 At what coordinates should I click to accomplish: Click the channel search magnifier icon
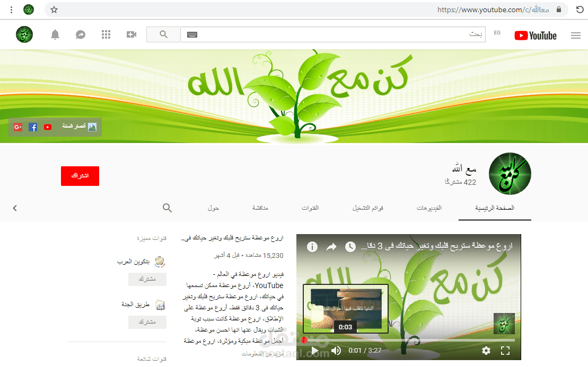[x=167, y=208]
